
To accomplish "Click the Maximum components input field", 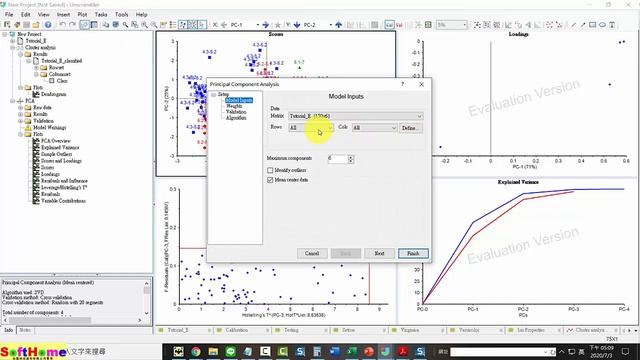I will (x=338, y=159).
